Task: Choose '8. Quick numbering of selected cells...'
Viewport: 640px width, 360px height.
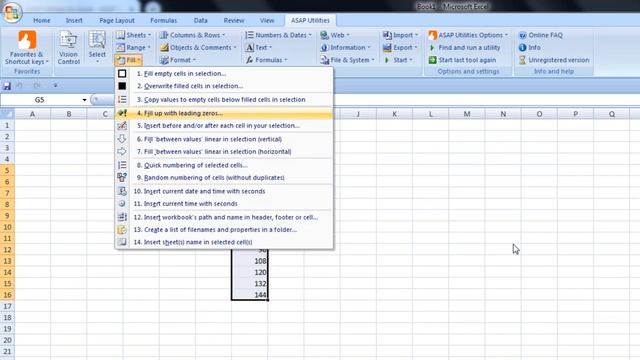Action: [224, 165]
